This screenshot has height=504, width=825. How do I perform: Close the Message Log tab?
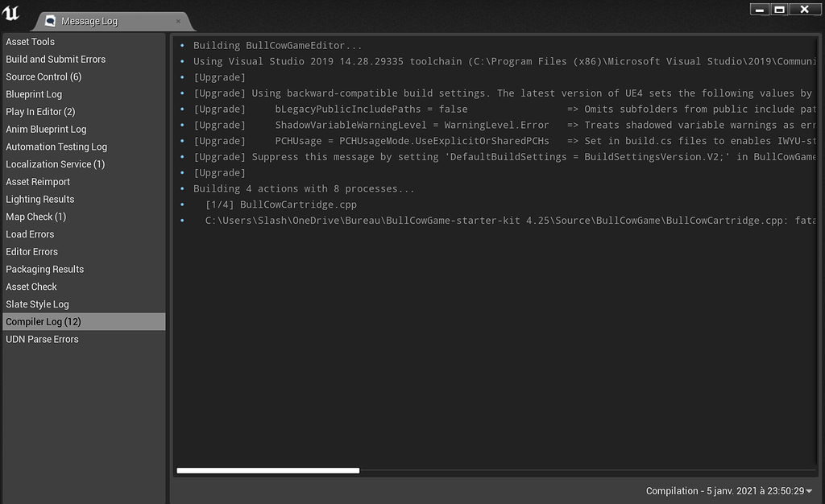click(x=179, y=22)
